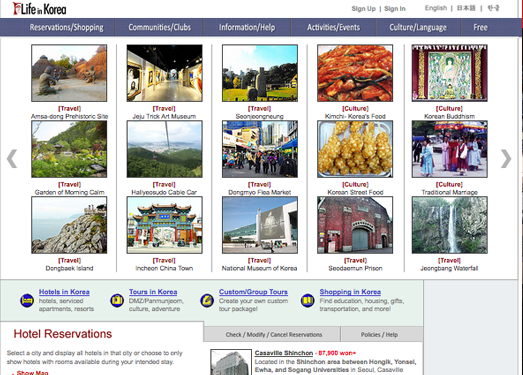Advance carousel with right arrow
523x375 pixels.
pos(506,159)
